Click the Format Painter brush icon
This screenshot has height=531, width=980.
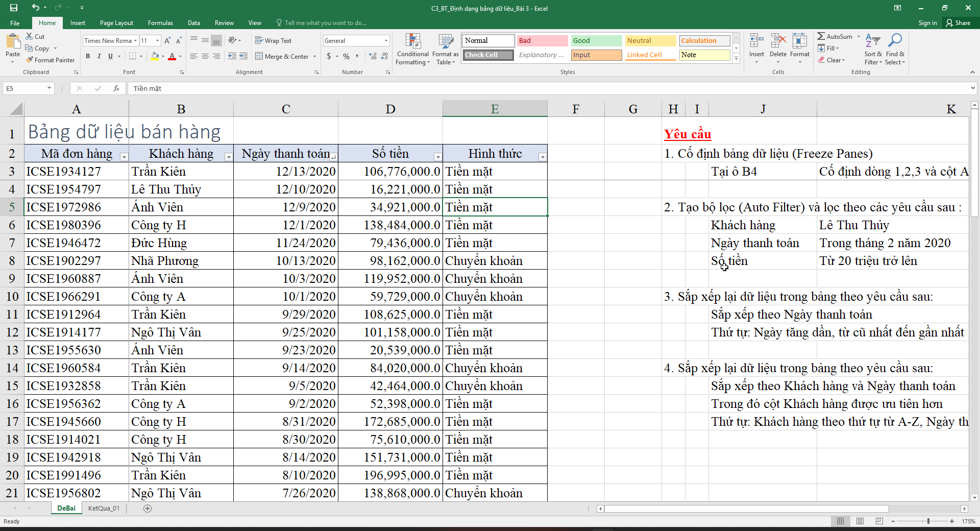[x=30, y=60]
